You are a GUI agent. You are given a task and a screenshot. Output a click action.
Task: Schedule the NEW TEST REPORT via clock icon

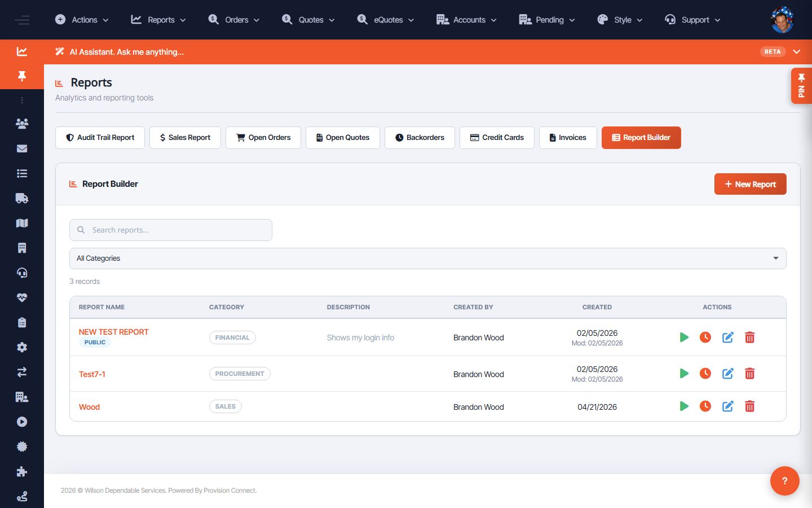pyautogui.click(x=705, y=338)
